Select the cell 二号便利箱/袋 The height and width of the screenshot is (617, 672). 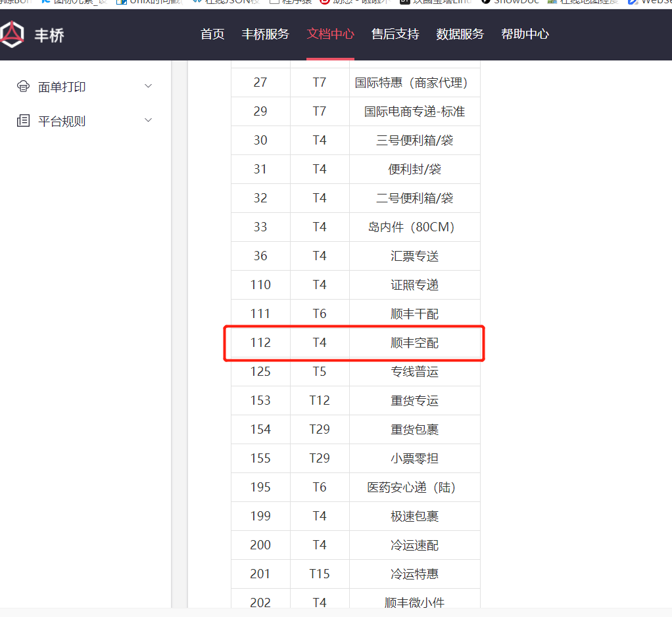point(414,198)
